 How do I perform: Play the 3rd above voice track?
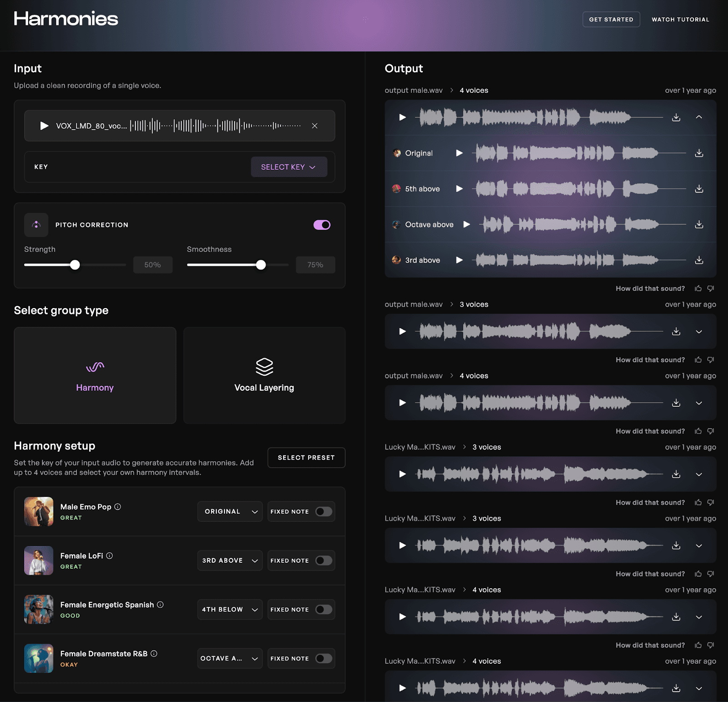(459, 260)
